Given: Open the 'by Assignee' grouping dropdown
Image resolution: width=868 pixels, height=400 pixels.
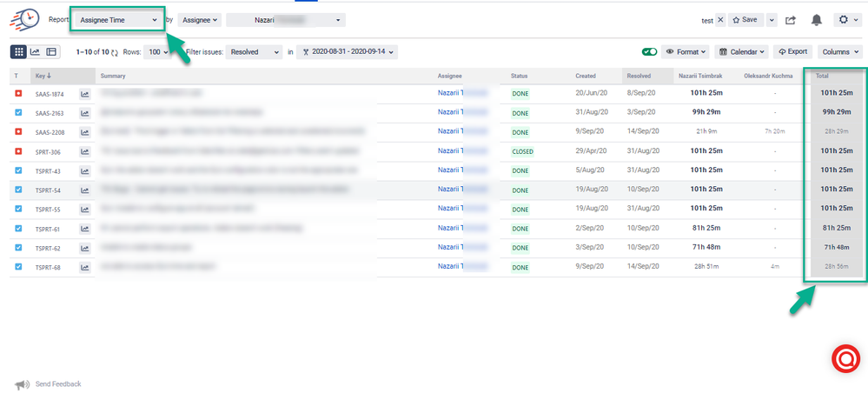Looking at the screenshot, I should tap(200, 20).
